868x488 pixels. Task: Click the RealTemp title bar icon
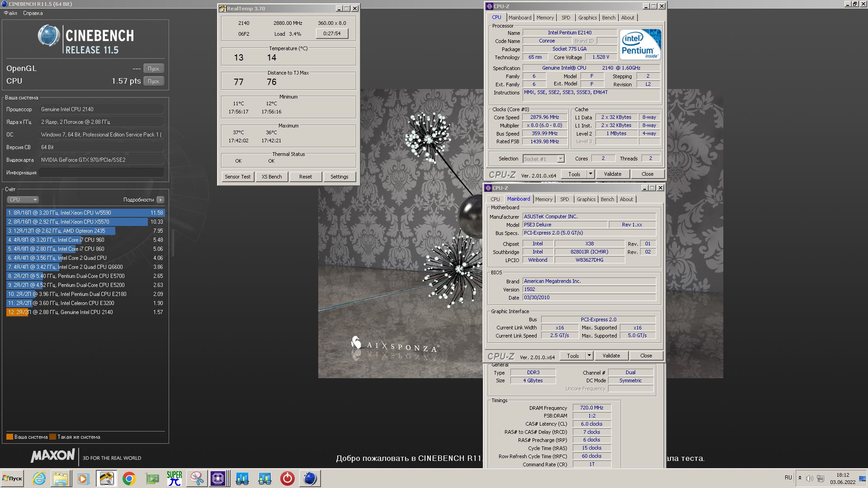tap(222, 9)
